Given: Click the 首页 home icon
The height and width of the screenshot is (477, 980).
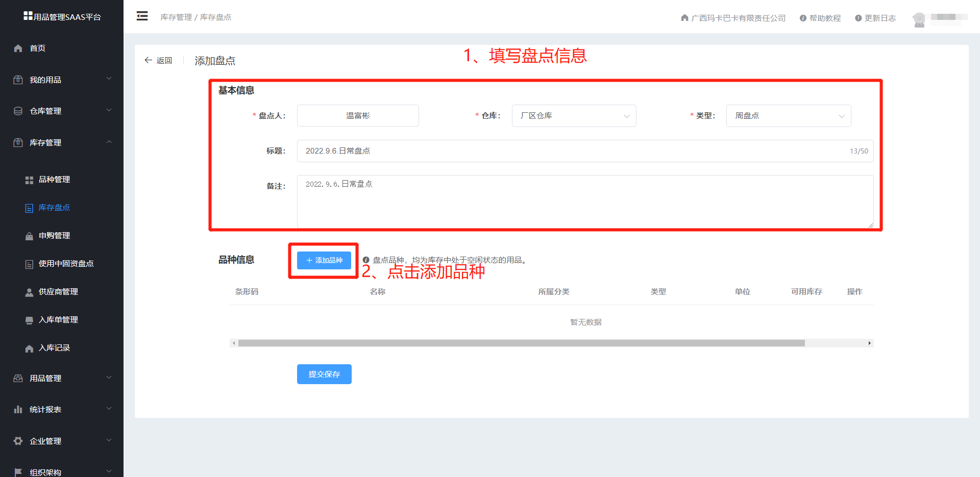Looking at the screenshot, I should pos(18,48).
